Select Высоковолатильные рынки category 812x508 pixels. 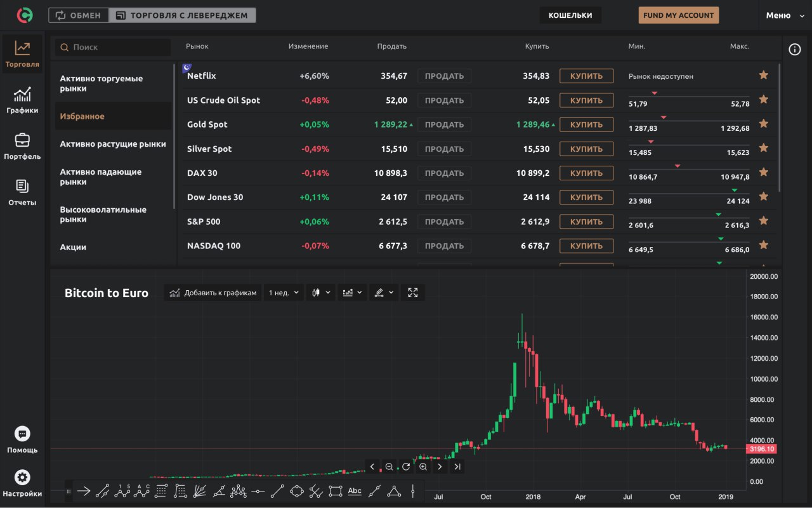pos(112,215)
